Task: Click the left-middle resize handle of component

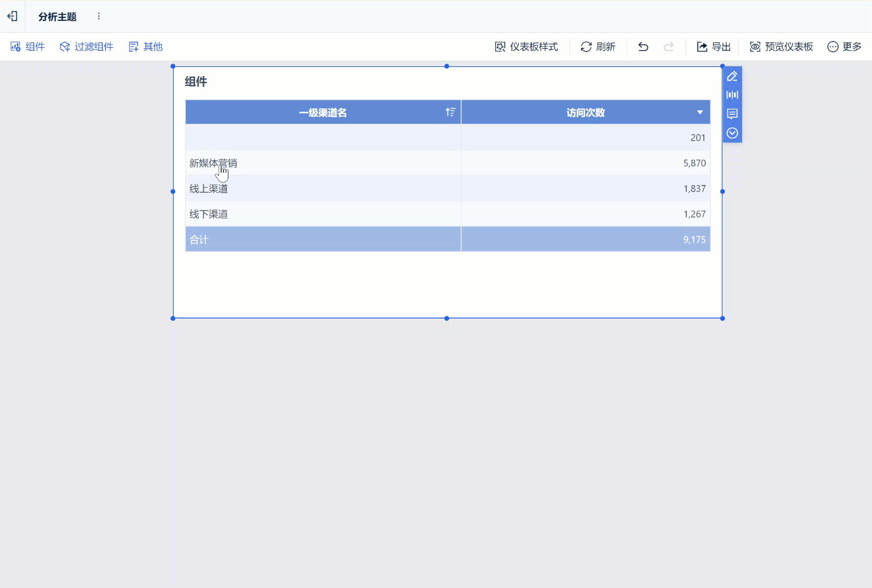Action: pos(173,192)
